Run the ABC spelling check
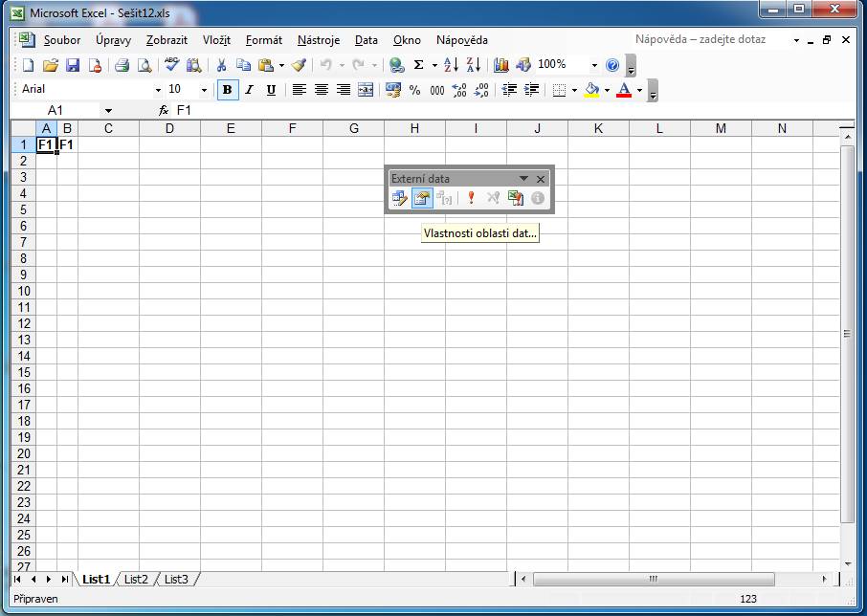Image resolution: width=867 pixels, height=616 pixels. pos(171,65)
